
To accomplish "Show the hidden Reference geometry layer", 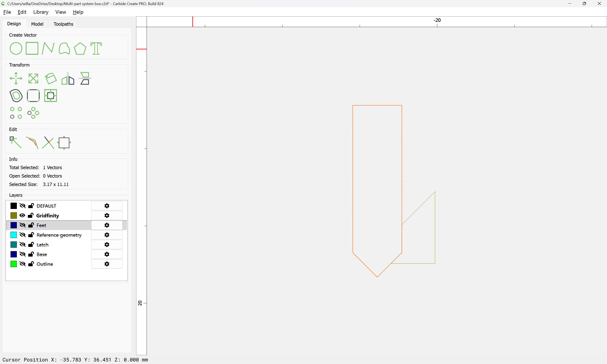I will 22,235.
